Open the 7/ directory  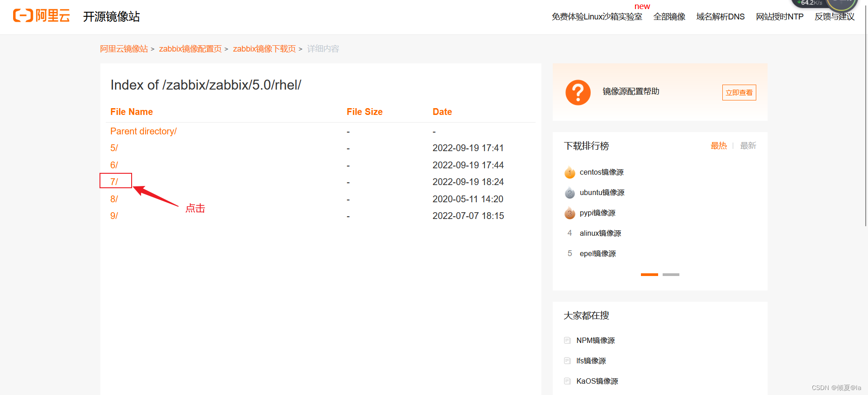pos(114,182)
